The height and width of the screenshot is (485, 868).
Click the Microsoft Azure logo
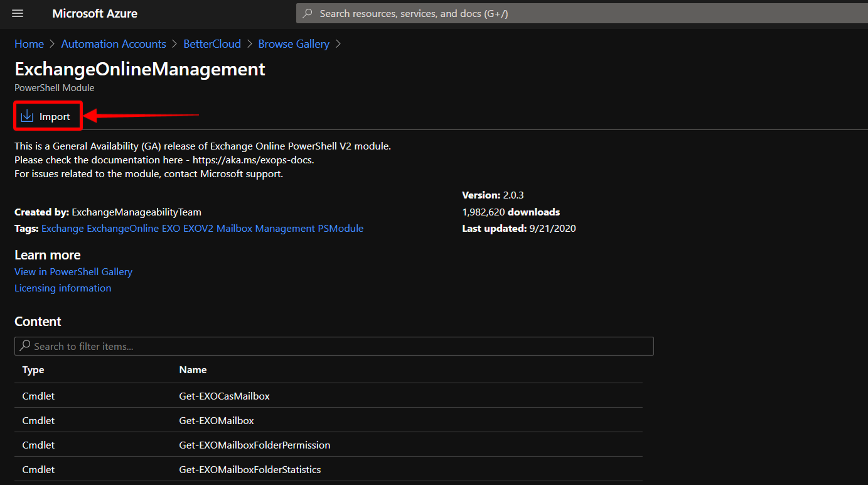[95, 13]
